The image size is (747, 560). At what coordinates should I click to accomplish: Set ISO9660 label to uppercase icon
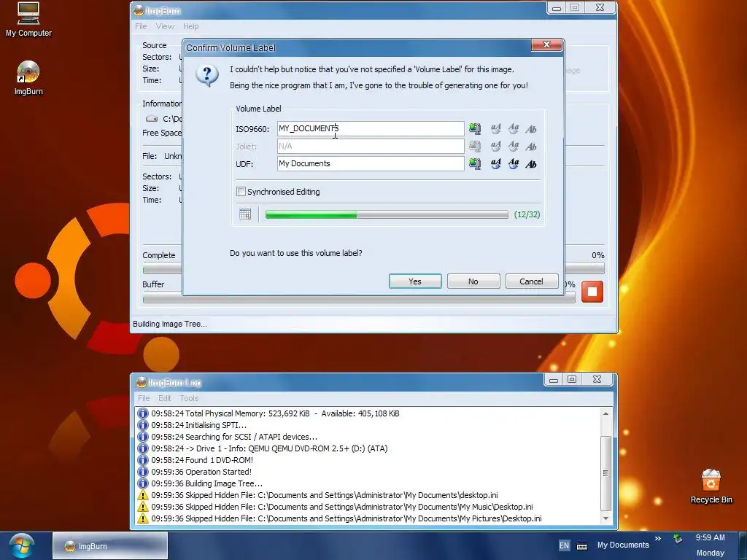[514, 128]
